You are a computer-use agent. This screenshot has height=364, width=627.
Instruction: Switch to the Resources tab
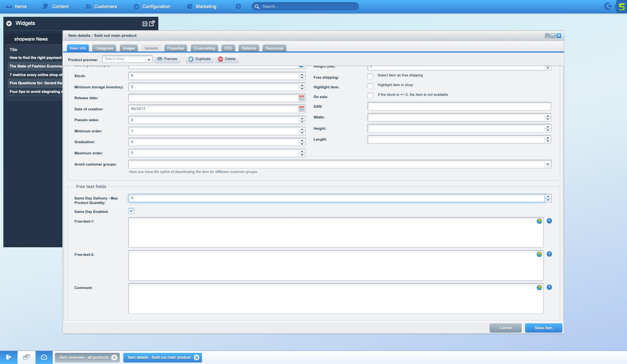[274, 48]
